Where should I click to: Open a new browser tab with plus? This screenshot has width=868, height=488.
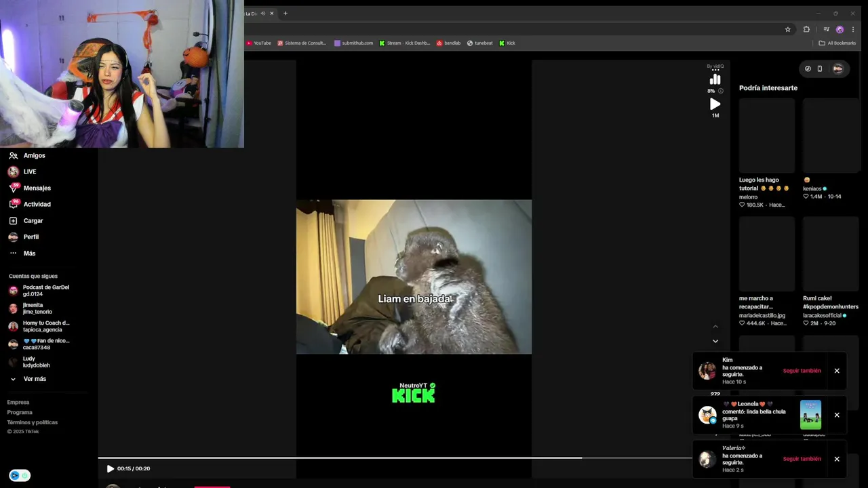(285, 13)
